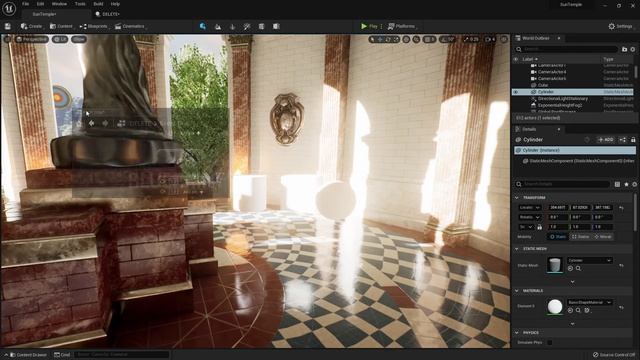
Task: Click the Play button
Action: (x=369, y=26)
